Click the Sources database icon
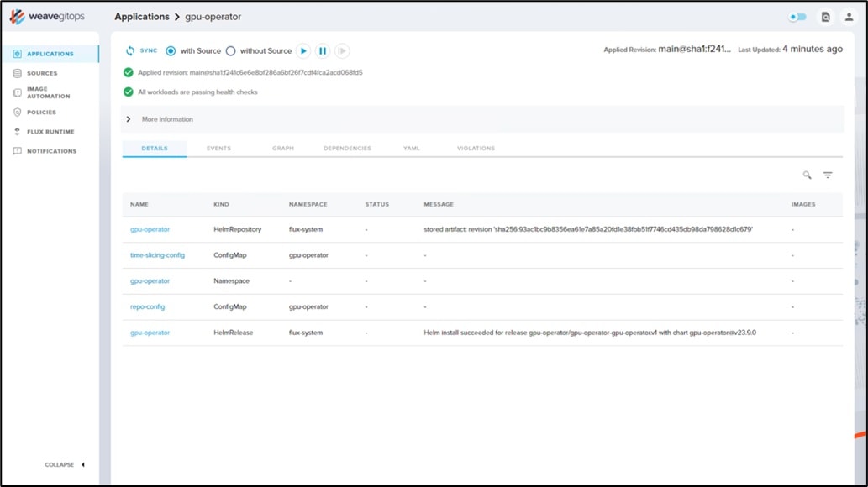The width and height of the screenshot is (868, 487). pyautogui.click(x=17, y=73)
